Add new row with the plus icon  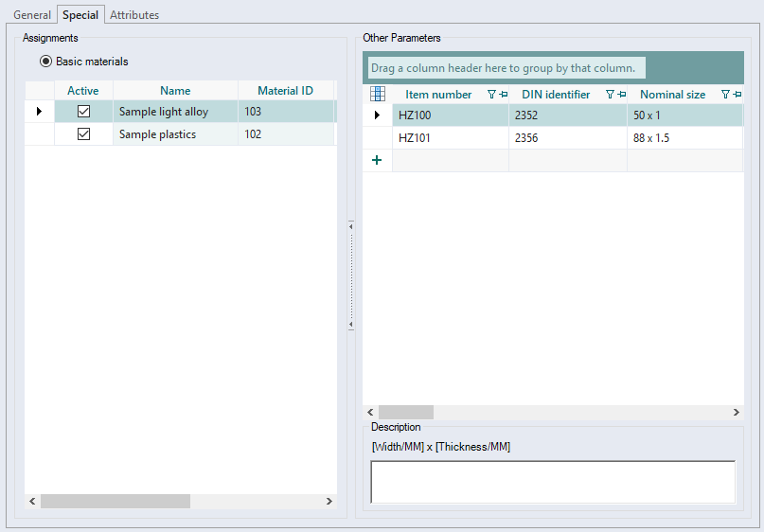pyautogui.click(x=377, y=160)
